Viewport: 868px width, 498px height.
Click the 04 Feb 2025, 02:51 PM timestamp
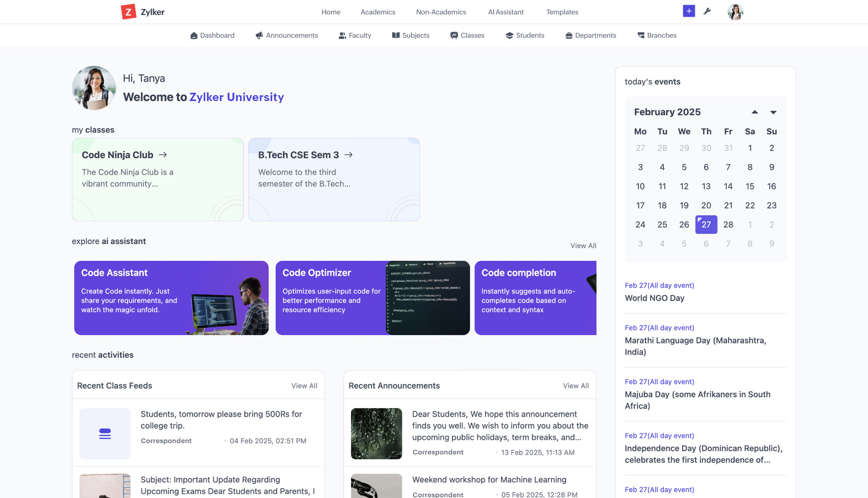click(268, 441)
